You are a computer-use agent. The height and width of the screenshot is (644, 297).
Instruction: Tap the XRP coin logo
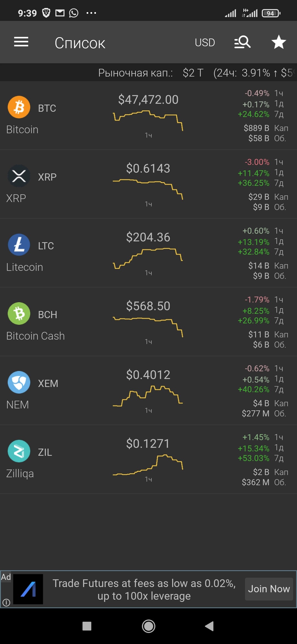coord(19,176)
